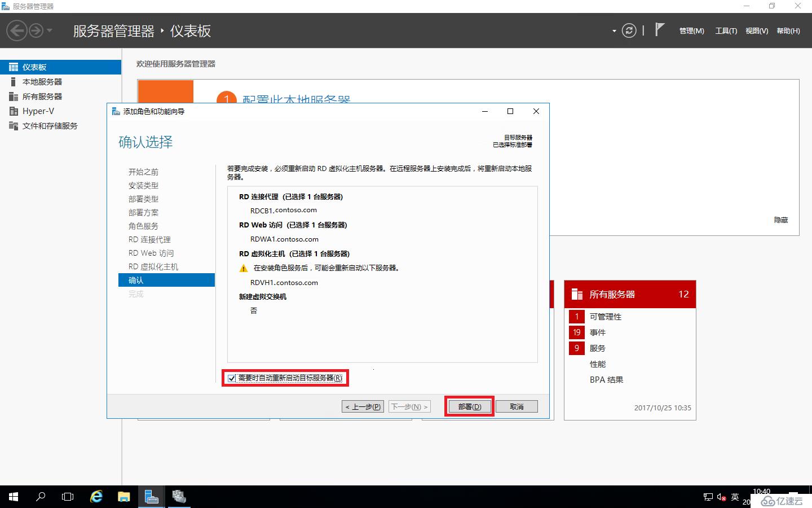Viewport: 812px width, 508px height.
Task: Click the last pinned taskbar app icon
Action: (179, 497)
